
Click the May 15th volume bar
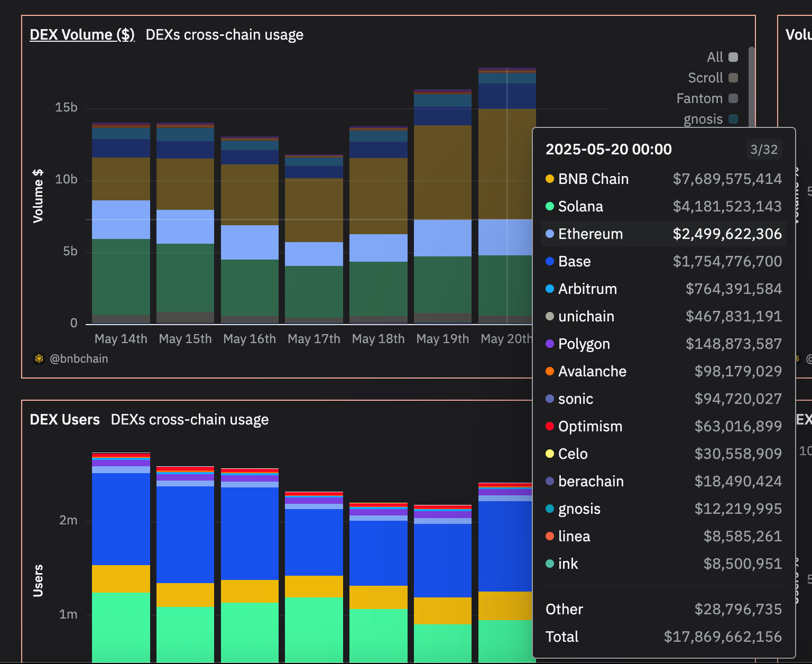point(185,223)
